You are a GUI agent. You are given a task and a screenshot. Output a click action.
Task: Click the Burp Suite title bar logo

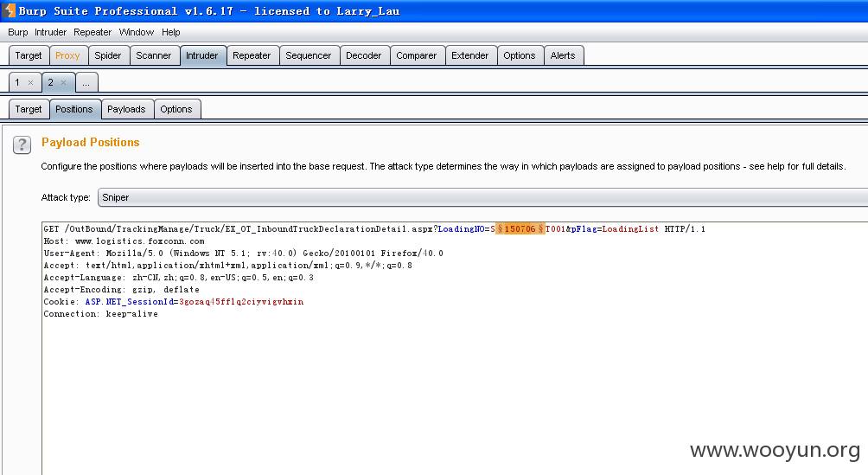click(x=10, y=10)
